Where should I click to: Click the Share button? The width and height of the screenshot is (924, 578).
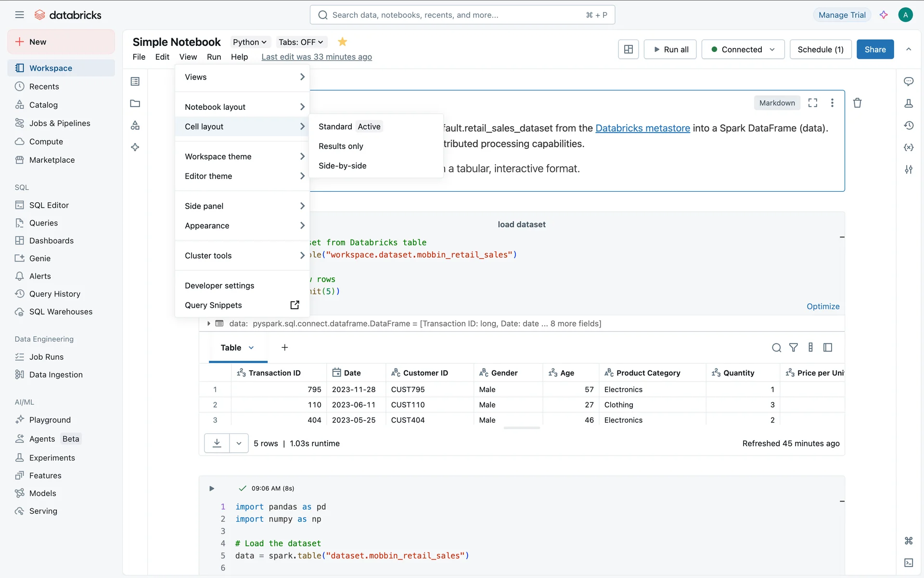(874, 50)
